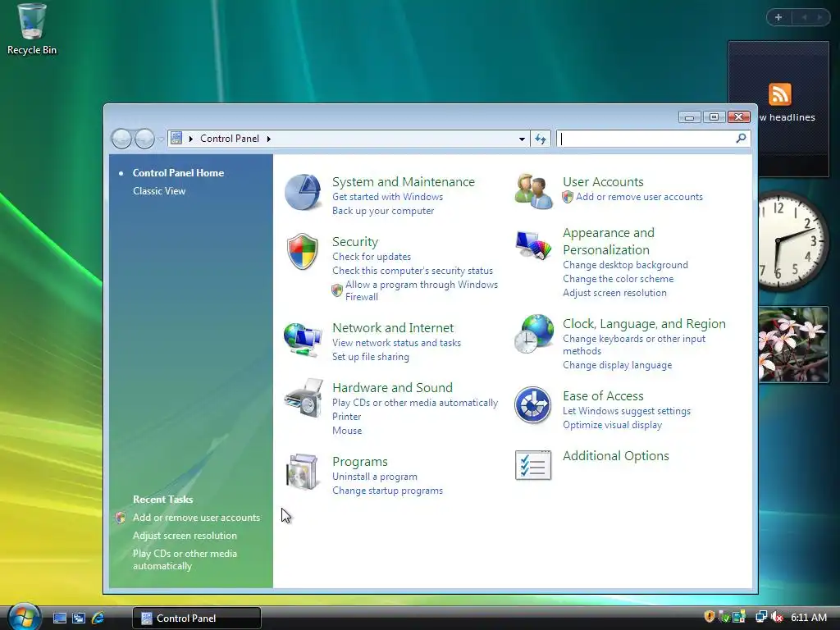Click the Clock, Language, and Region globe icon

click(x=533, y=334)
